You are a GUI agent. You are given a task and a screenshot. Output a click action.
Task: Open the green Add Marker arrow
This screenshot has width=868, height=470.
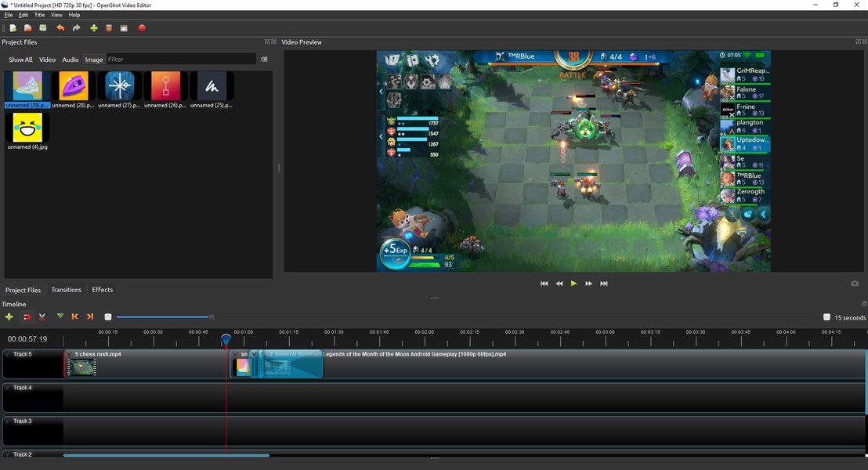(x=60, y=317)
